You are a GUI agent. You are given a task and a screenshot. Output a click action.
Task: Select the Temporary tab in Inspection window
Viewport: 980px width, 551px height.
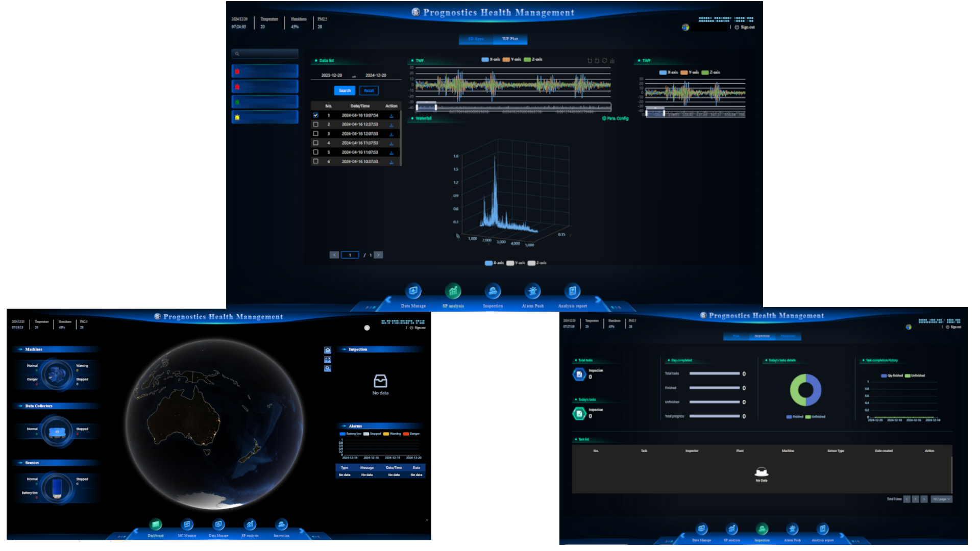pos(788,336)
